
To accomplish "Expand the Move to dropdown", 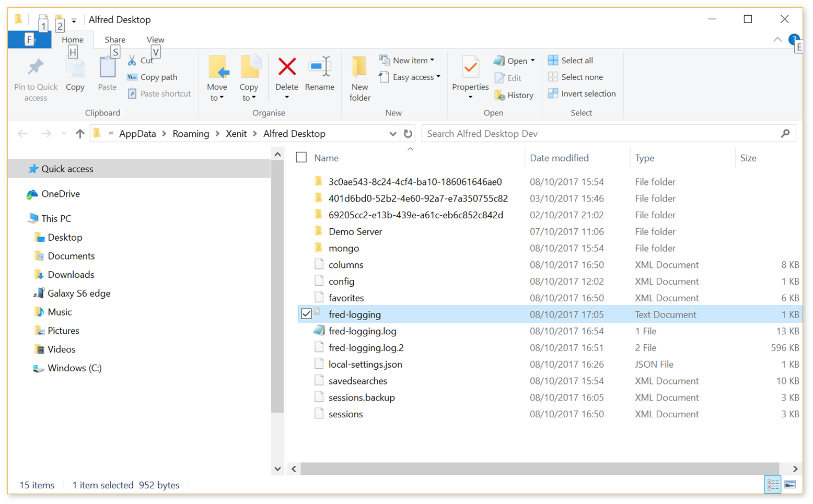I will click(x=217, y=98).
